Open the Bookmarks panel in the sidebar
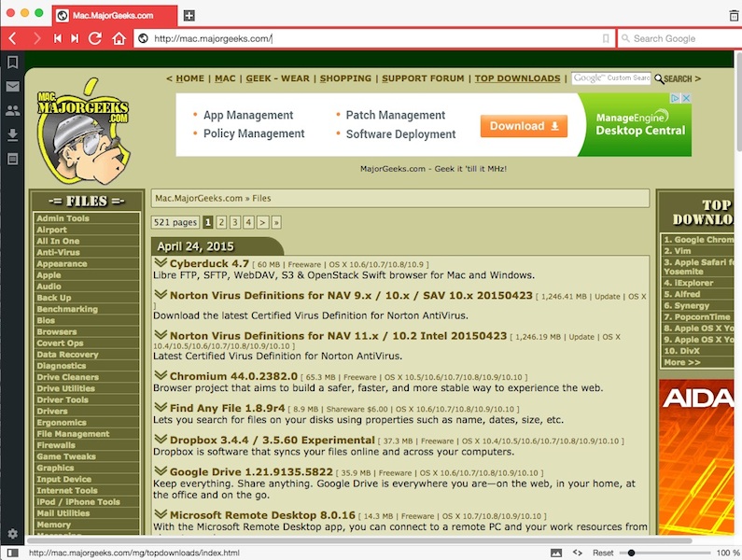The height and width of the screenshot is (560, 742). pos(12,63)
